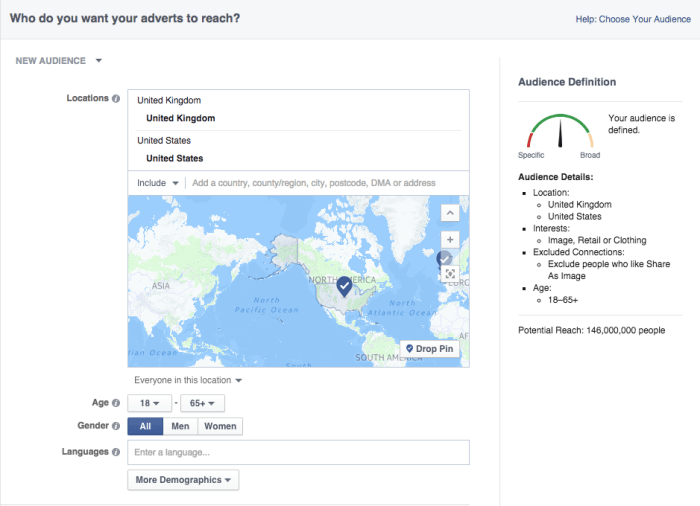Select the United Kingdom map pin
Screen dimensions: 700x506
point(443,259)
